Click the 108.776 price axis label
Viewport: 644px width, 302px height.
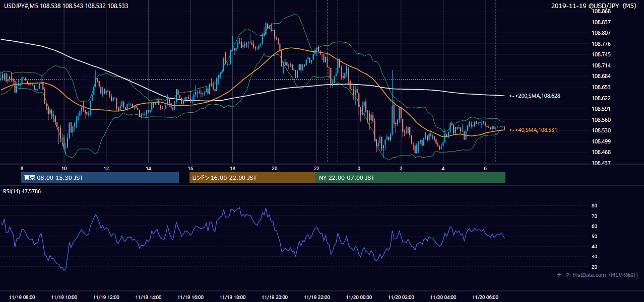pyautogui.click(x=602, y=44)
